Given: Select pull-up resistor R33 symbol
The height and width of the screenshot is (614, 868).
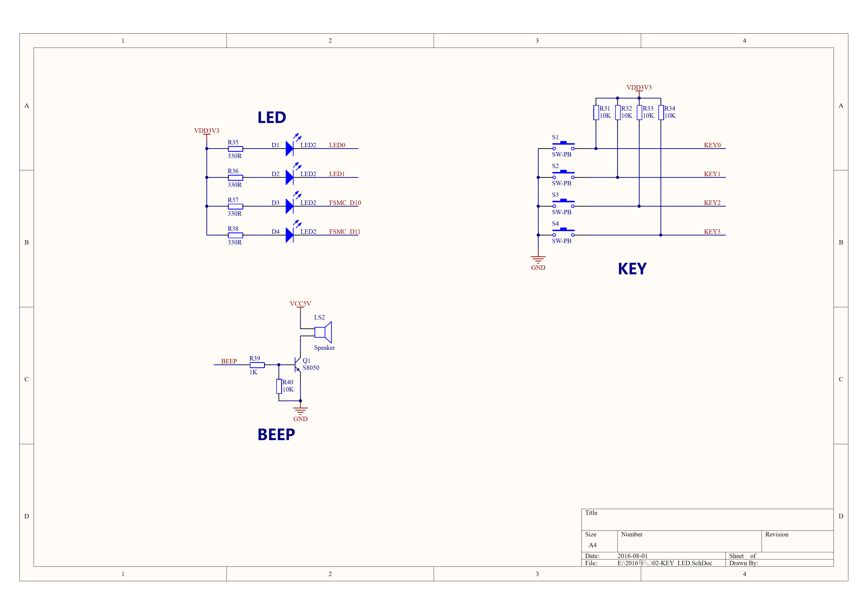Looking at the screenshot, I should pyautogui.click(x=639, y=112).
